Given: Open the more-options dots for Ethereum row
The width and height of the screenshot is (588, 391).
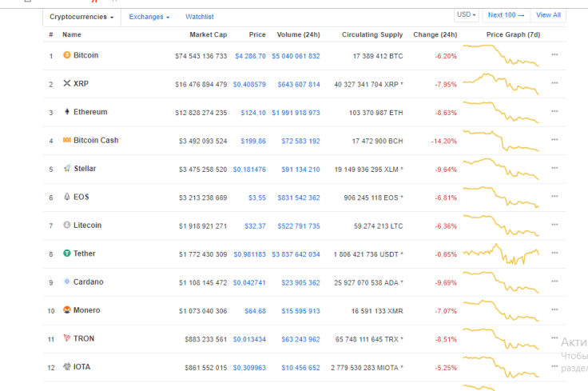Looking at the screenshot, I should coord(554,111).
